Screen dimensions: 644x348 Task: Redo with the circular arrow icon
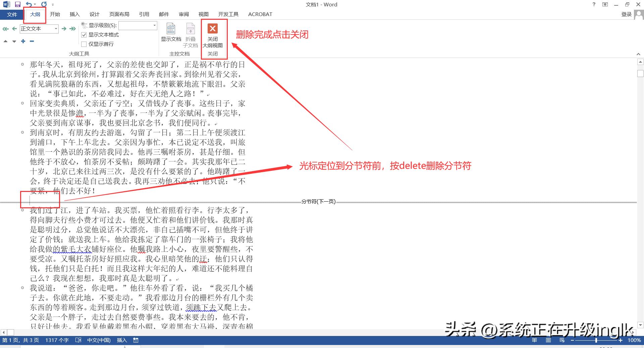pyautogui.click(x=44, y=4)
